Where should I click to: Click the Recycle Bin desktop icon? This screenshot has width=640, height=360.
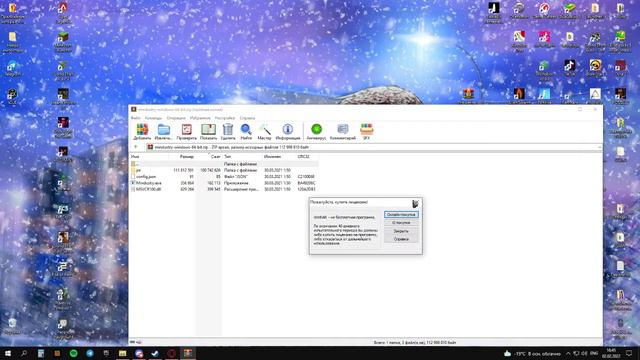(12, 326)
